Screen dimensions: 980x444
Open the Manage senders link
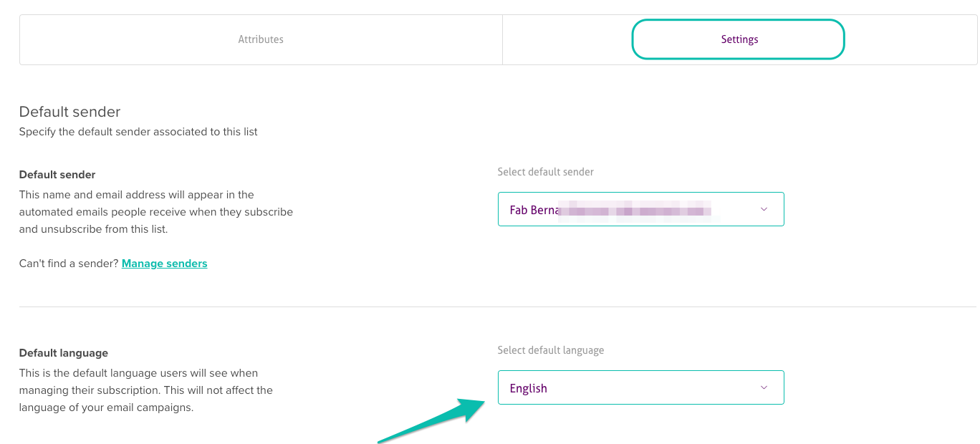[x=164, y=264]
